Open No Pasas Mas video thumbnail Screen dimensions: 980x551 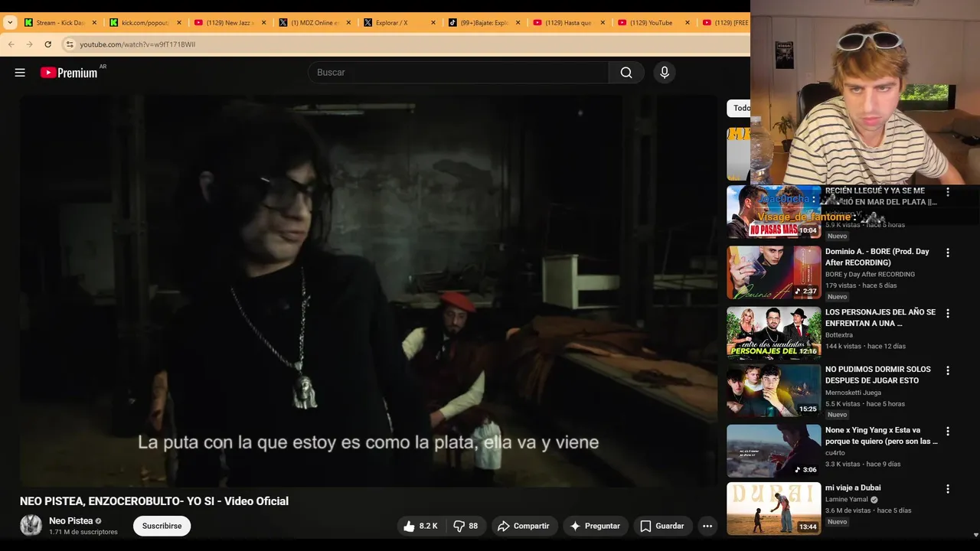pos(773,212)
